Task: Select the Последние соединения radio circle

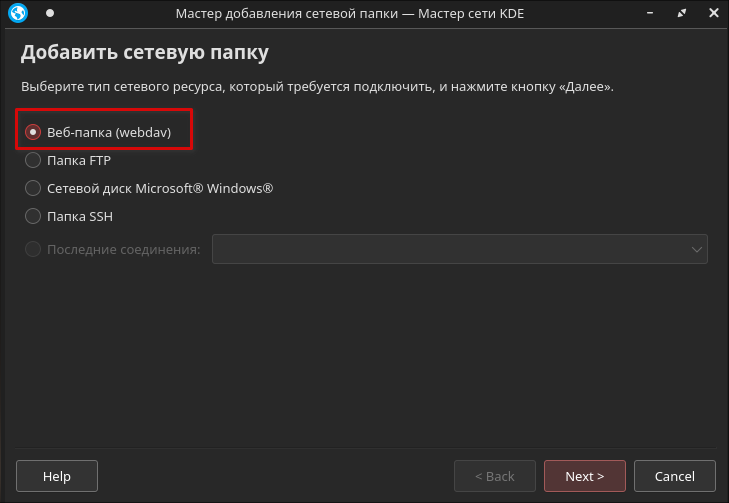Action: click(33, 249)
